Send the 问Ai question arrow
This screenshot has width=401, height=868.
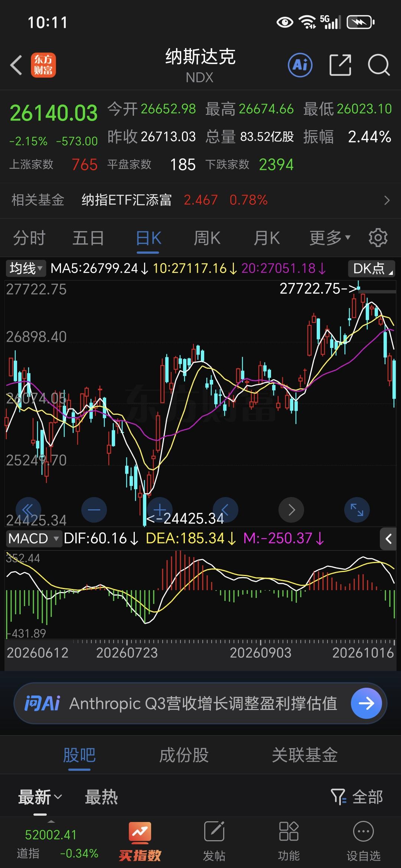pyautogui.click(x=366, y=703)
